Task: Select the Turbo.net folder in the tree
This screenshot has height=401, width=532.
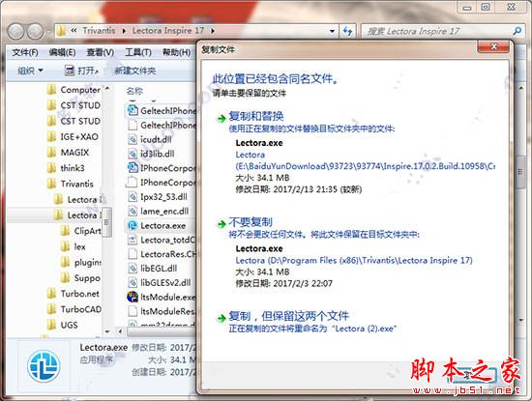Action: (74, 293)
